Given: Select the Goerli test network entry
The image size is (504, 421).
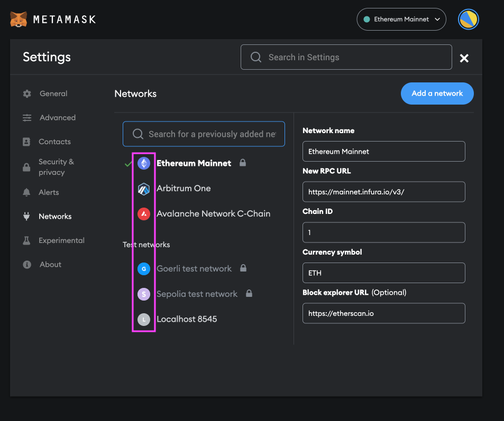Looking at the screenshot, I should [x=193, y=269].
